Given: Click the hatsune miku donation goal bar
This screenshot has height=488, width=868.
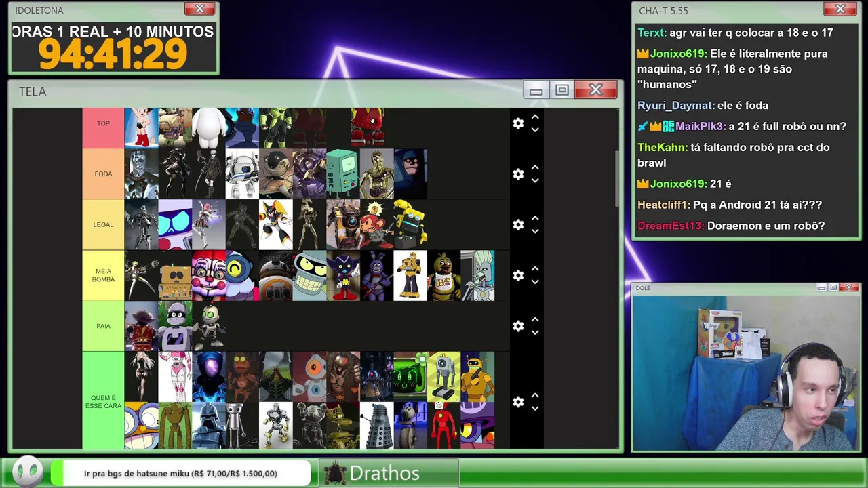Looking at the screenshot, I should click(x=180, y=473).
